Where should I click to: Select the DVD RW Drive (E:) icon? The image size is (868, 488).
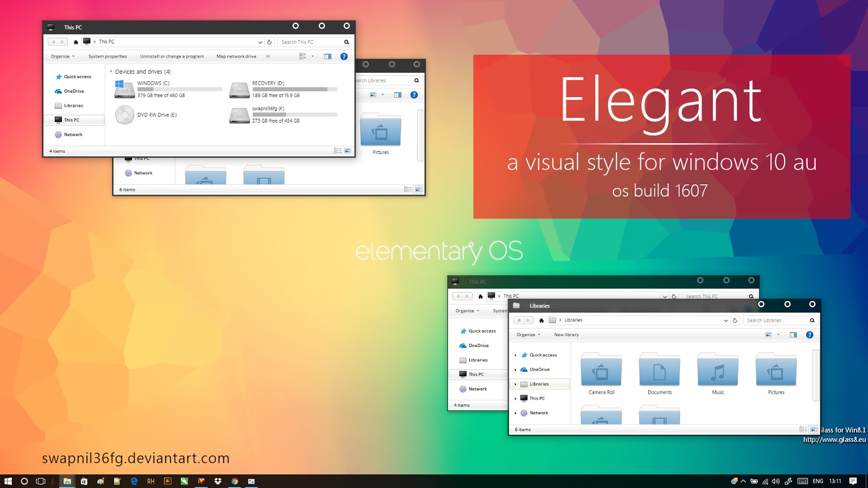tap(125, 115)
